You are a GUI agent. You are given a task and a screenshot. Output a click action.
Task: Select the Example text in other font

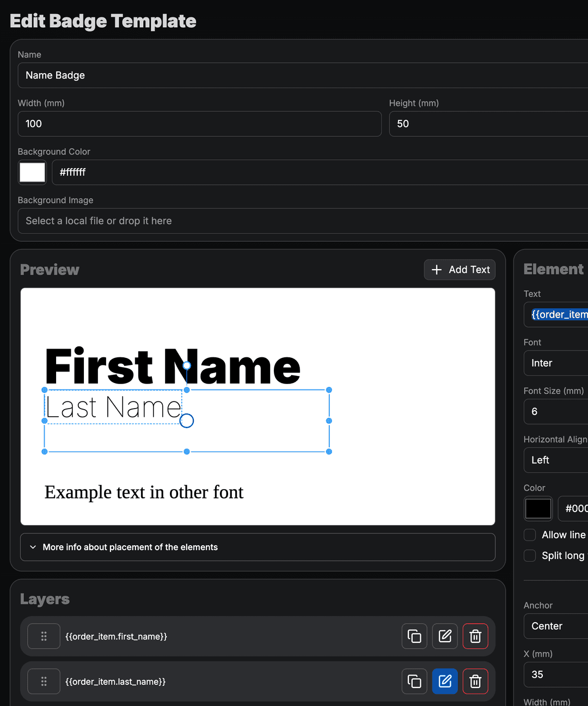(144, 492)
